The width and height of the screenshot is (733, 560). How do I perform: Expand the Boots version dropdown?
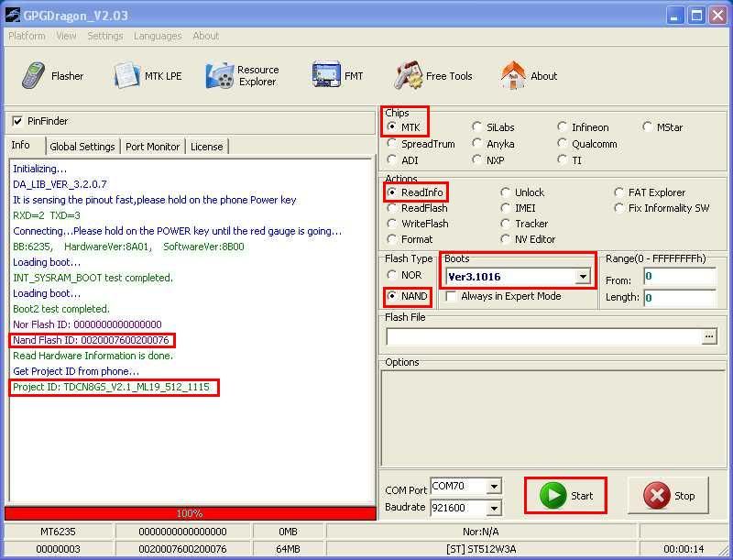pos(583,277)
